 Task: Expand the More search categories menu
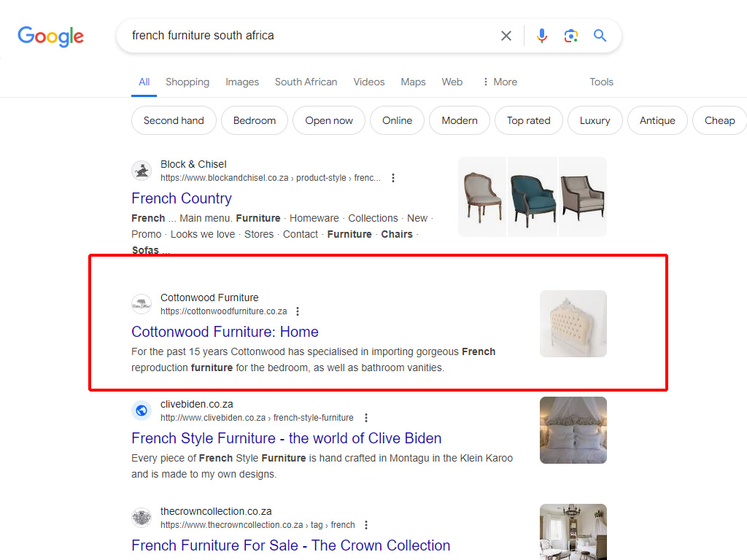click(x=500, y=82)
